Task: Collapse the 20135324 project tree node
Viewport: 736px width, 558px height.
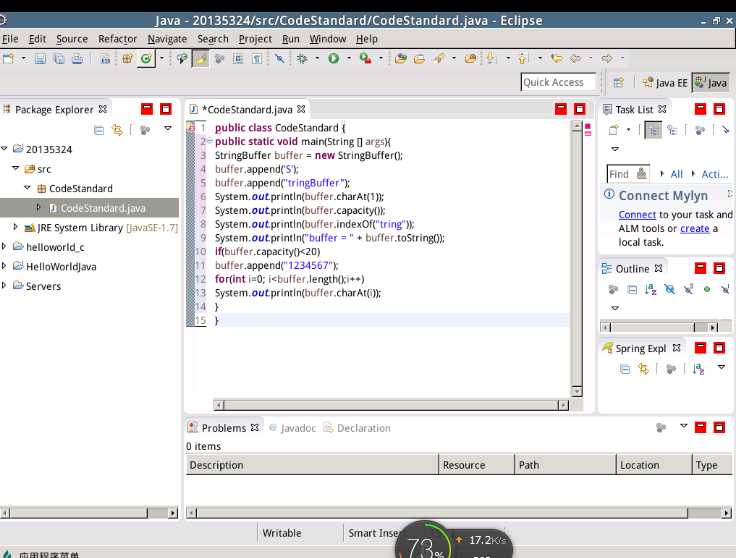Action: (x=4, y=148)
